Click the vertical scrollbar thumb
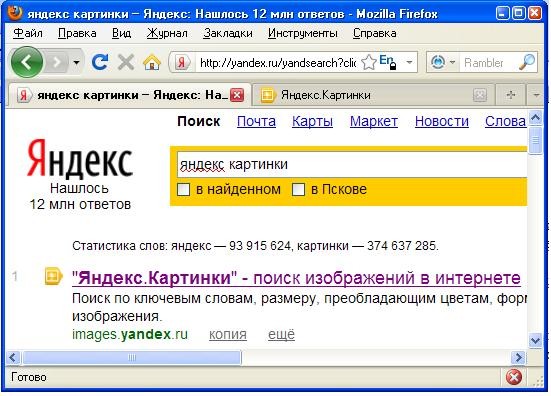The width and height of the screenshot is (551, 396). 535,141
